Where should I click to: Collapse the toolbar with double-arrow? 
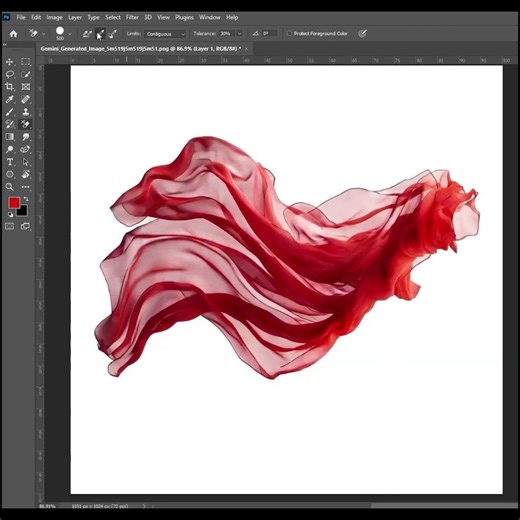pos(5,44)
